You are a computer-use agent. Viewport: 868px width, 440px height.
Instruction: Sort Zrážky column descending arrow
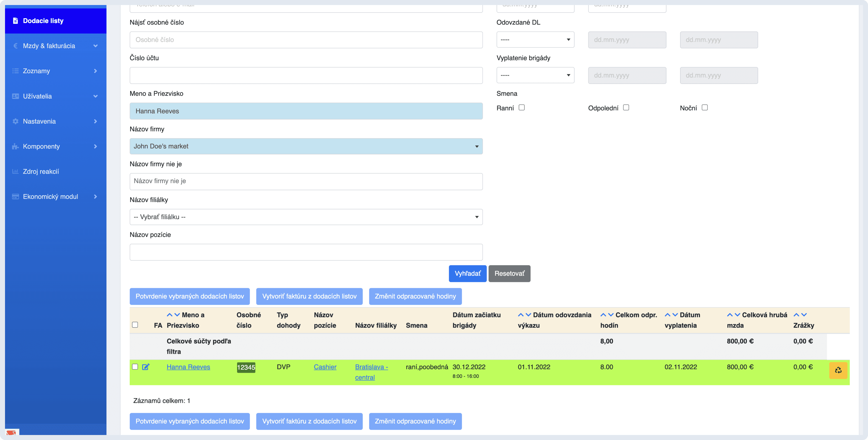click(804, 315)
